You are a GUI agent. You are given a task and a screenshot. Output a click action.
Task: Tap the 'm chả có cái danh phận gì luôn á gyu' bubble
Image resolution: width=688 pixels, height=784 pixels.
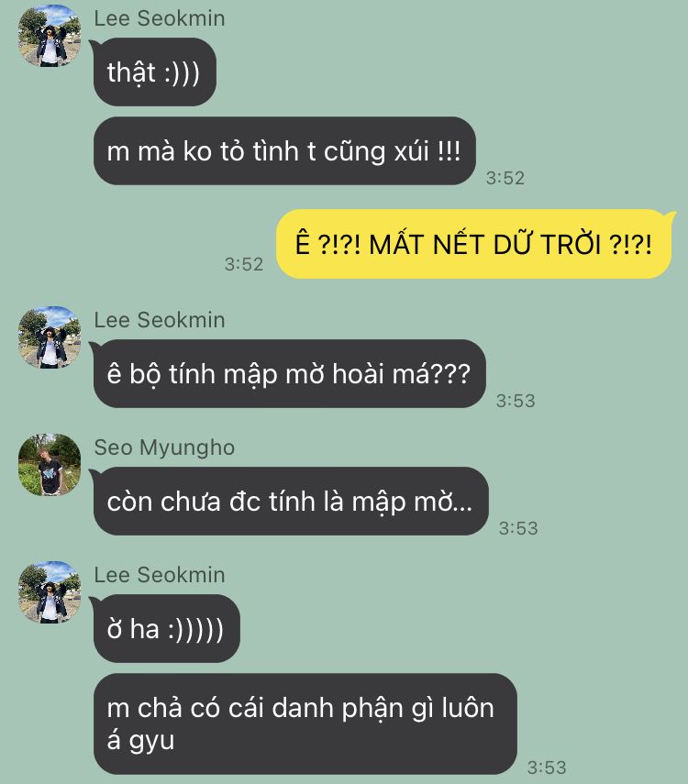tap(305, 724)
